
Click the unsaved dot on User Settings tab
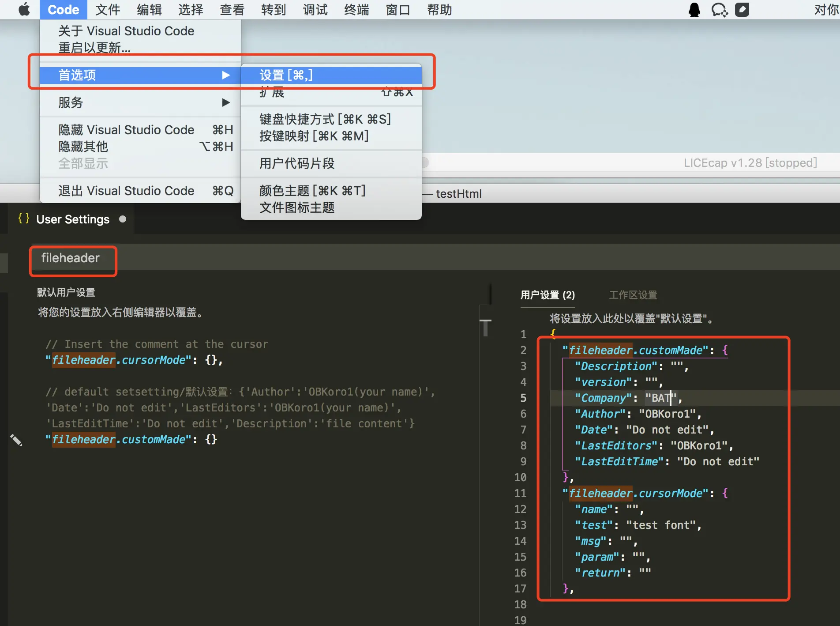(x=123, y=219)
